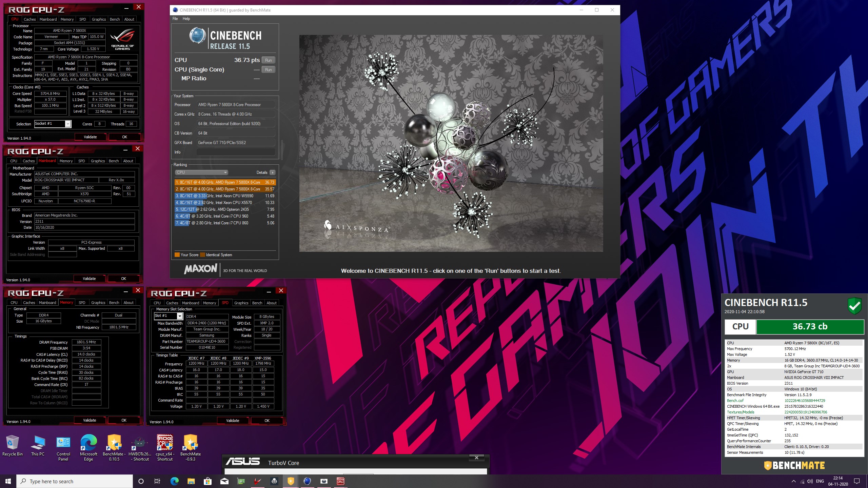Launch Microsoft Edge from the desktop shortcut
This screenshot has height=488, width=868.
click(x=88, y=448)
